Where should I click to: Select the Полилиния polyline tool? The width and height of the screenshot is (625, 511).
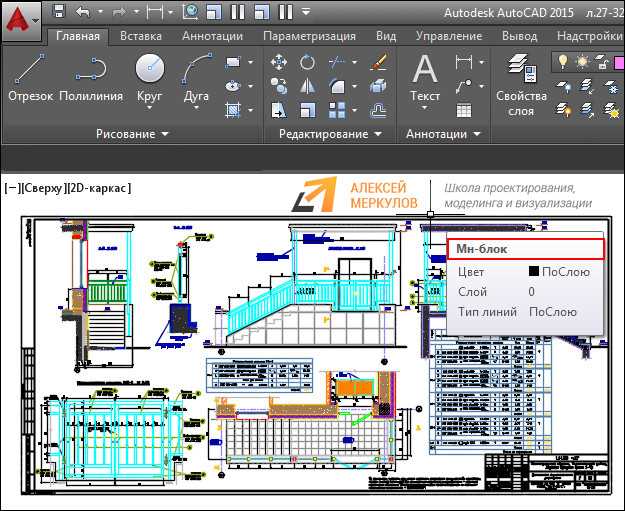coord(91,78)
